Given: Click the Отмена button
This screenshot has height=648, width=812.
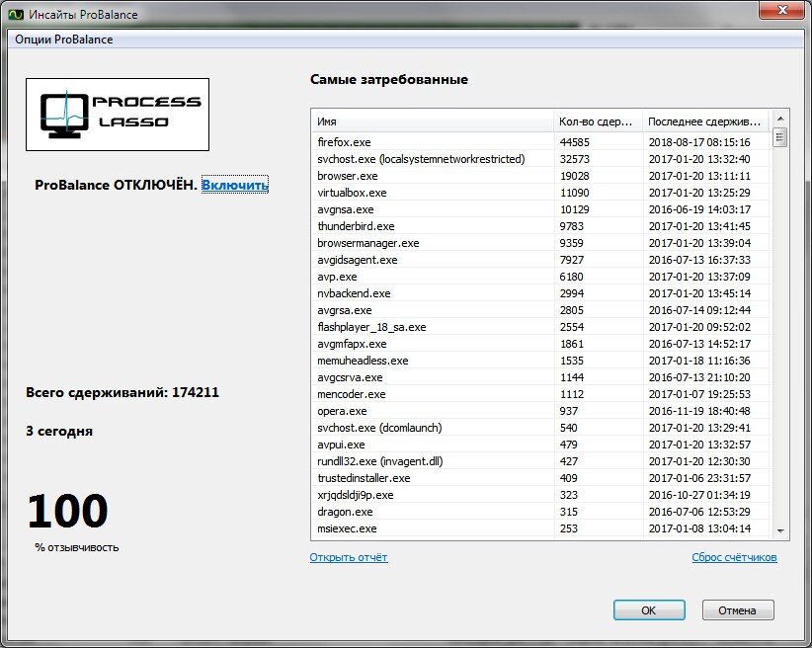Looking at the screenshot, I should pyautogui.click(x=738, y=610).
